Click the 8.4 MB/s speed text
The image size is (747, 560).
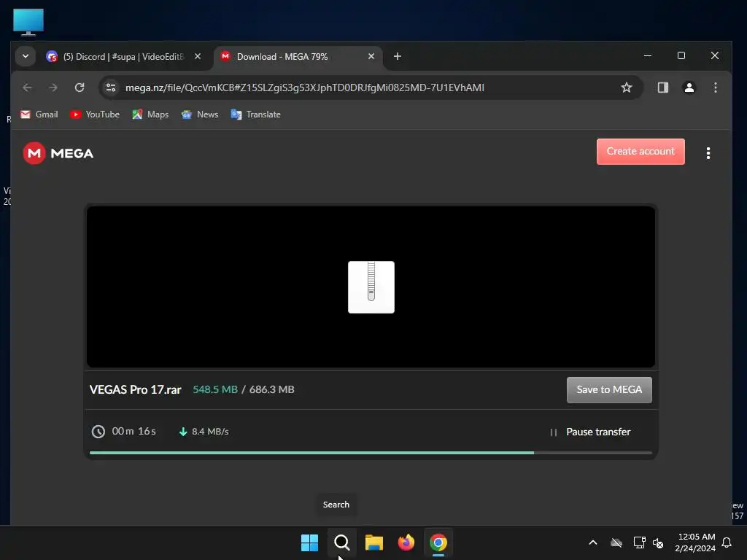pos(210,432)
